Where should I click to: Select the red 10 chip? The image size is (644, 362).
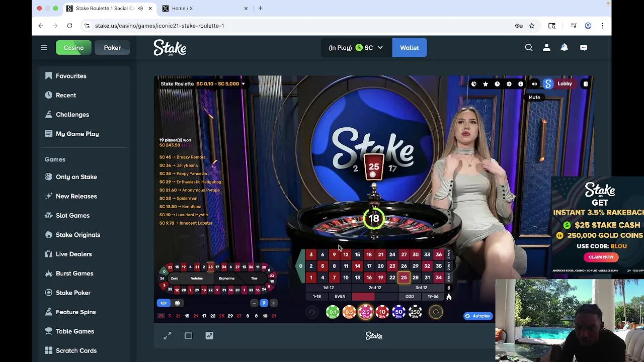[382, 312]
